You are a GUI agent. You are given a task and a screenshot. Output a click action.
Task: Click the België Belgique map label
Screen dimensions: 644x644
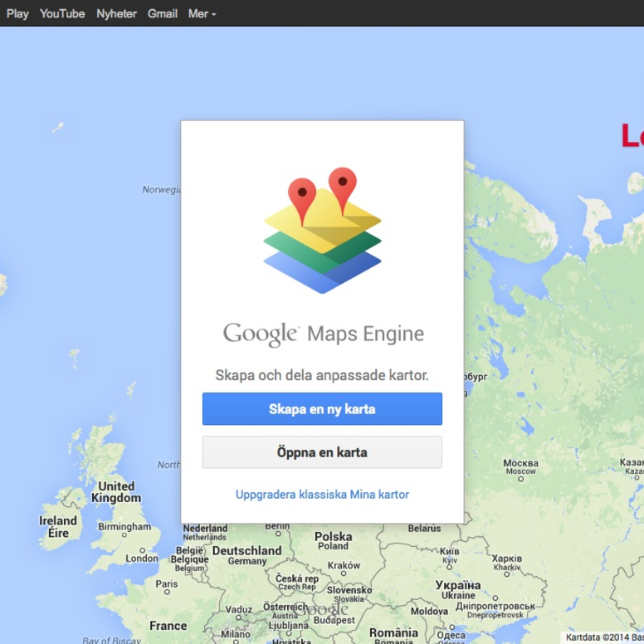click(x=190, y=554)
